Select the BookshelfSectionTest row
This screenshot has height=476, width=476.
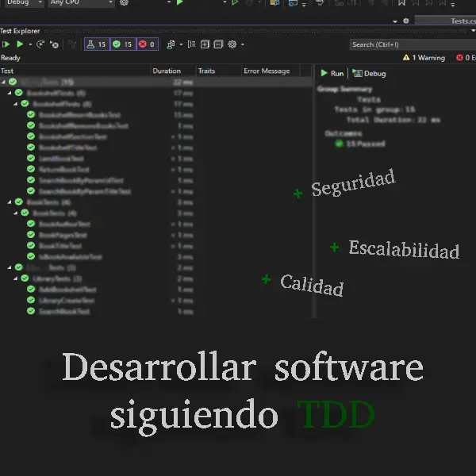click(73, 136)
